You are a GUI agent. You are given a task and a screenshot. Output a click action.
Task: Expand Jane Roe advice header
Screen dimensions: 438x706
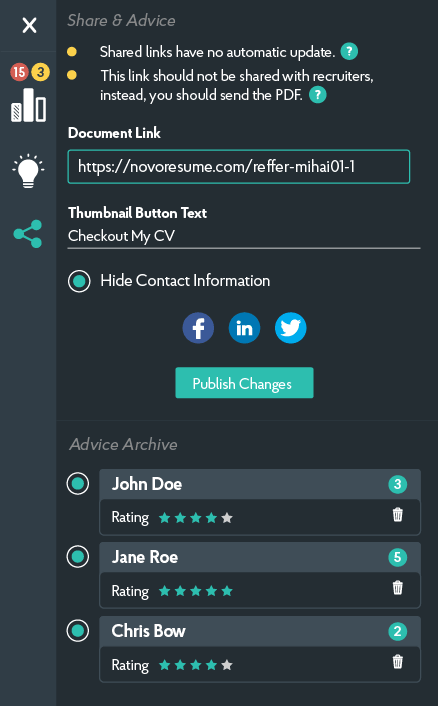point(260,557)
